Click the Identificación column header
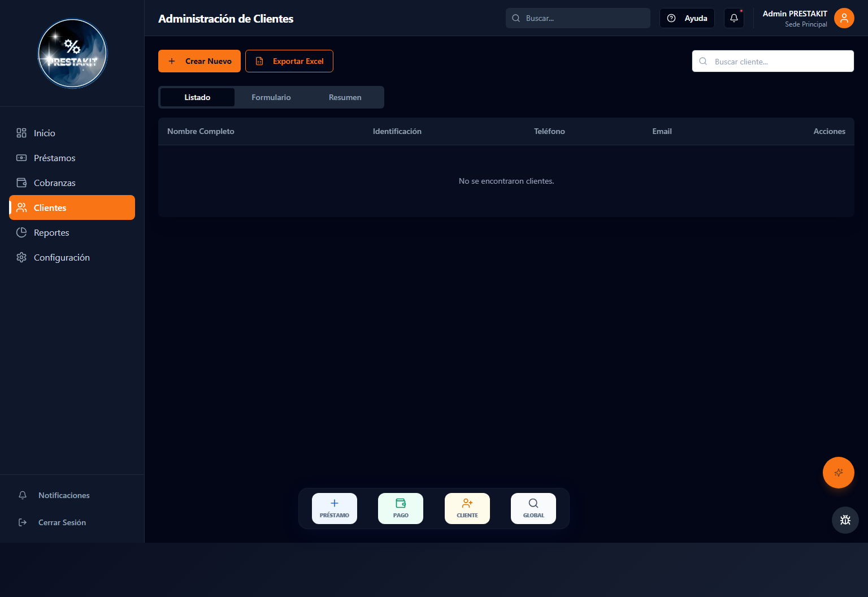This screenshot has height=597, width=868. (397, 131)
